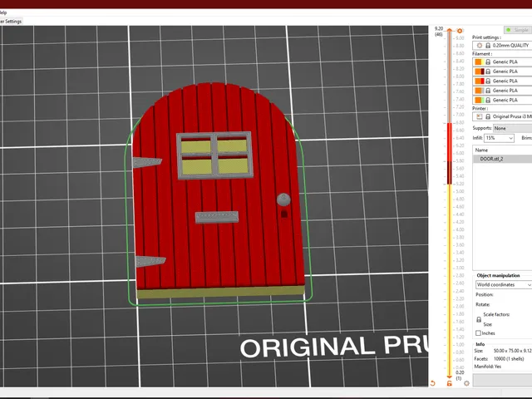The image size is (532, 399).
Task: Click the Print settings : label
Action: point(486,37)
